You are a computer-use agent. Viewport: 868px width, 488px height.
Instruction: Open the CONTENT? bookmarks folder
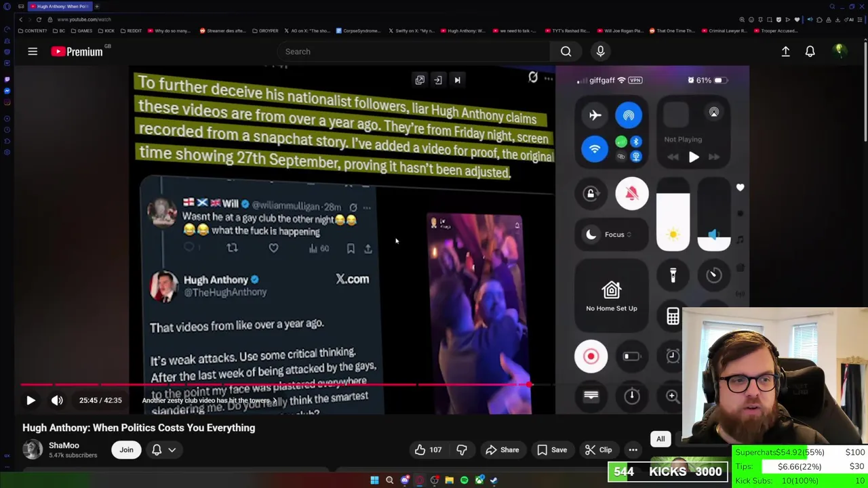33,30
